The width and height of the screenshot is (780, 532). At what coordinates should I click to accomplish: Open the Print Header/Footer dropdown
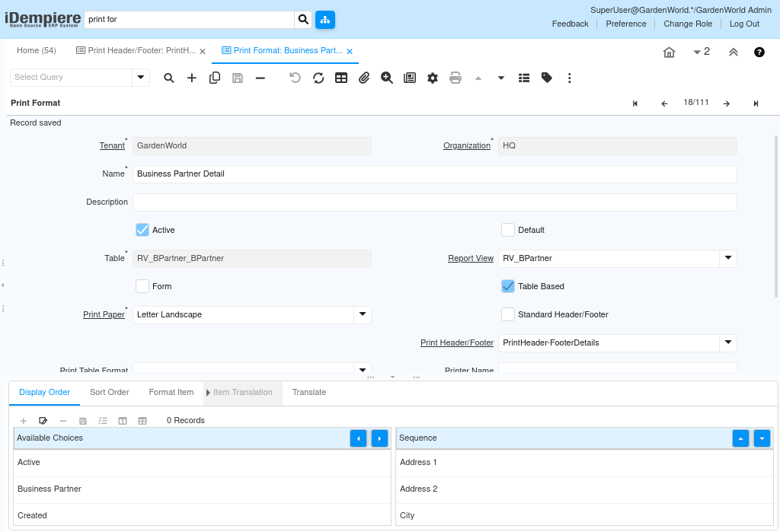click(x=728, y=342)
